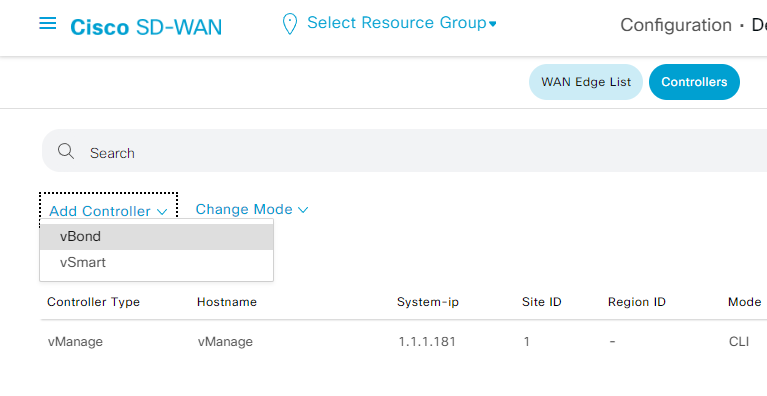Select the CLI mode cell
Image resolution: width=767 pixels, height=396 pixels.
[x=739, y=342]
